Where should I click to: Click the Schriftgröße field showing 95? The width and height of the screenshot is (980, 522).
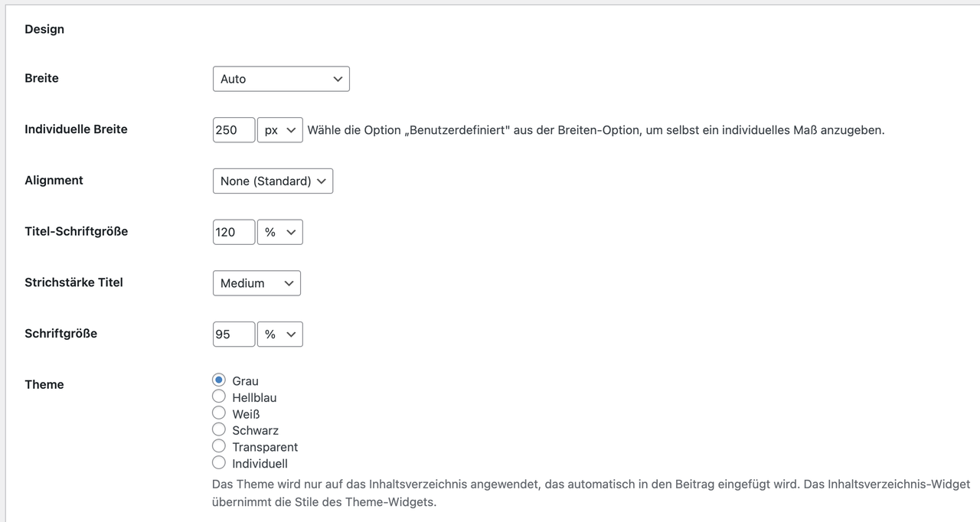[x=234, y=334]
